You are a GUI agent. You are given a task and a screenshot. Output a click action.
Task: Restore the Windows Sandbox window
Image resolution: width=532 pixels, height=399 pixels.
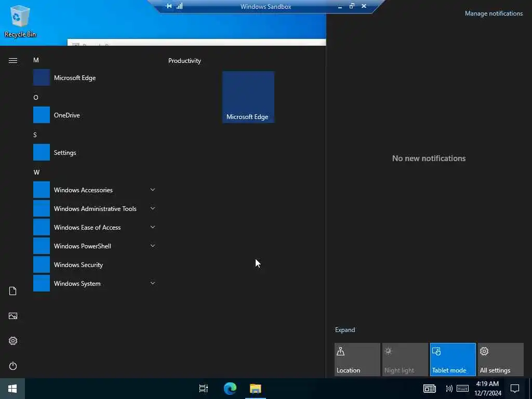[352, 6]
